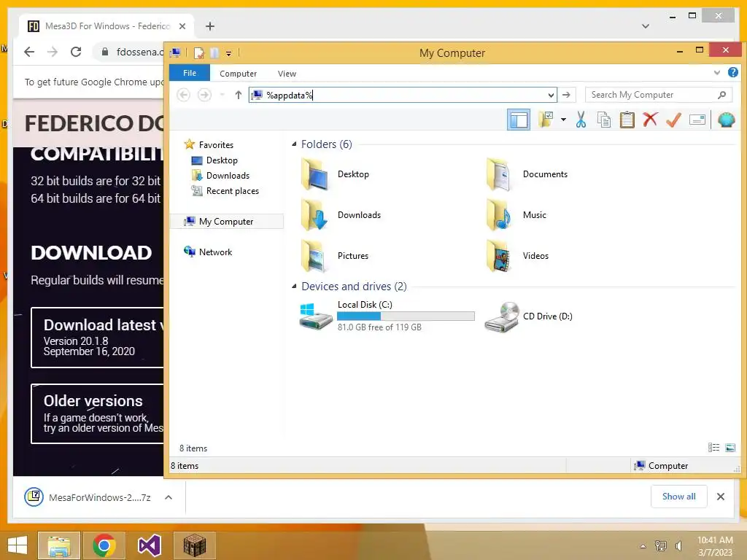
Task: Click the Cut scissors icon
Action: tap(580, 120)
